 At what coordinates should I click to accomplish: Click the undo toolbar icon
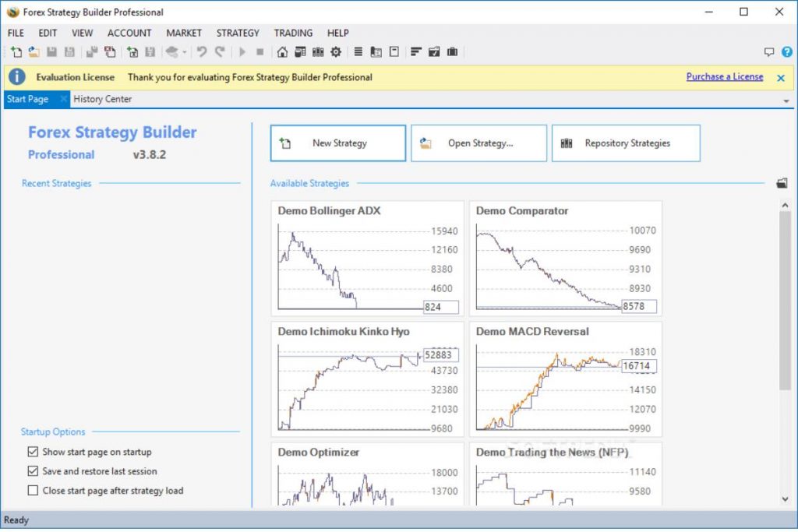pyautogui.click(x=202, y=52)
